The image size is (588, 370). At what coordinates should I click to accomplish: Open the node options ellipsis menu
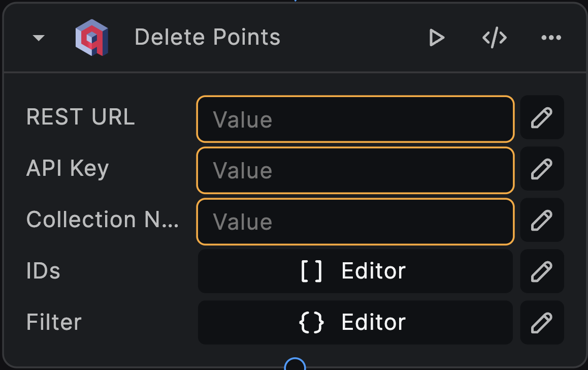[x=551, y=37]
